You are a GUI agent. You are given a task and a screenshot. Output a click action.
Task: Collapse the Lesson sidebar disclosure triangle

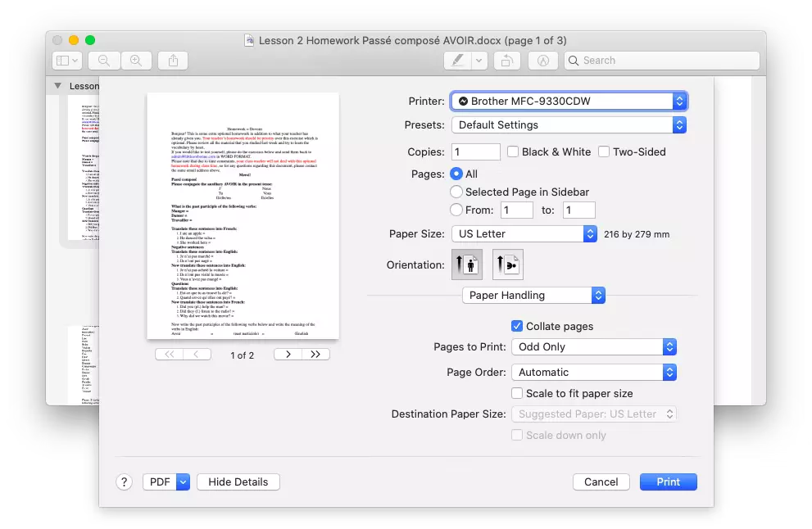click(x=57, y=86)
